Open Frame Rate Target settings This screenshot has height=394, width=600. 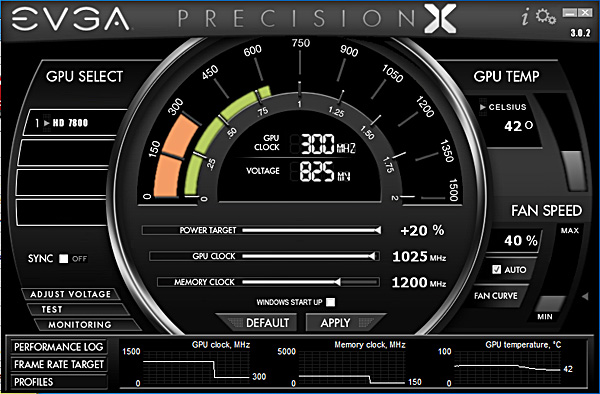(59, 364)
